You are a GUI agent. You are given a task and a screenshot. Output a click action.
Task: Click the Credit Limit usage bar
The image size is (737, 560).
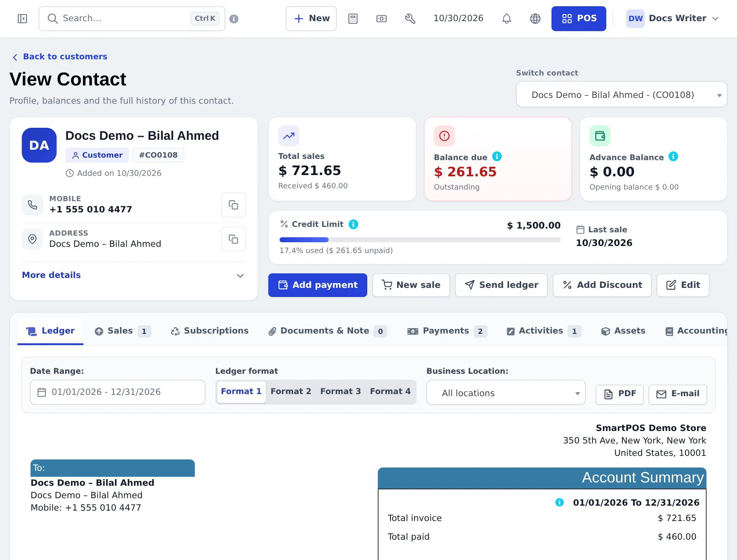420,240
